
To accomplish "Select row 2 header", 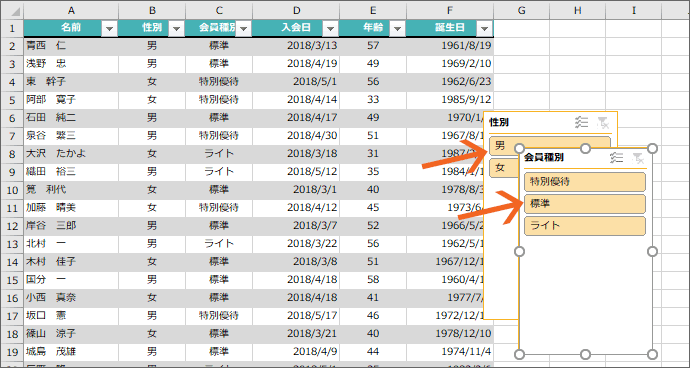I will pyautogui.click(x=12, y=46).
